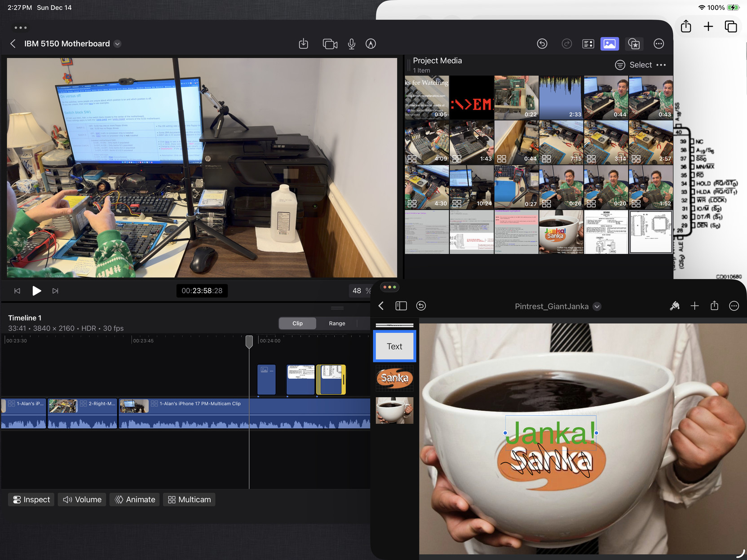Screen dimensions: 747x560
Task: Go back in the Pintrest_GiantJanka document window
Action: (x=381, y=306)
